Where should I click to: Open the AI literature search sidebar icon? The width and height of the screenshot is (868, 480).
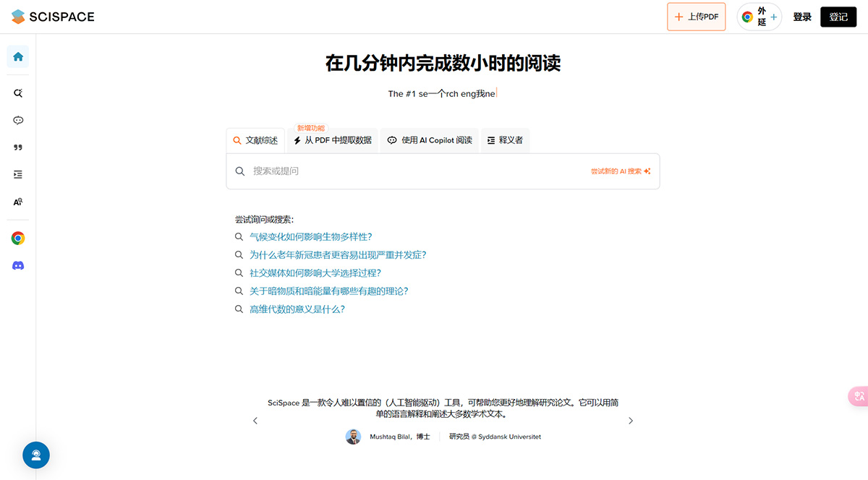click(17, 93)
